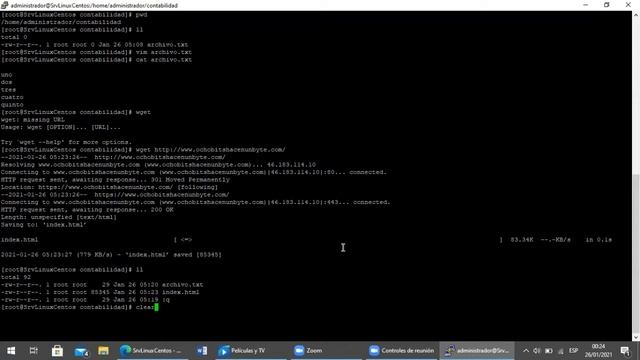Click the '200 OK' response line
The height and width of the screenshot is (360, 640).
pyautogui.click(x=87, y=210)
